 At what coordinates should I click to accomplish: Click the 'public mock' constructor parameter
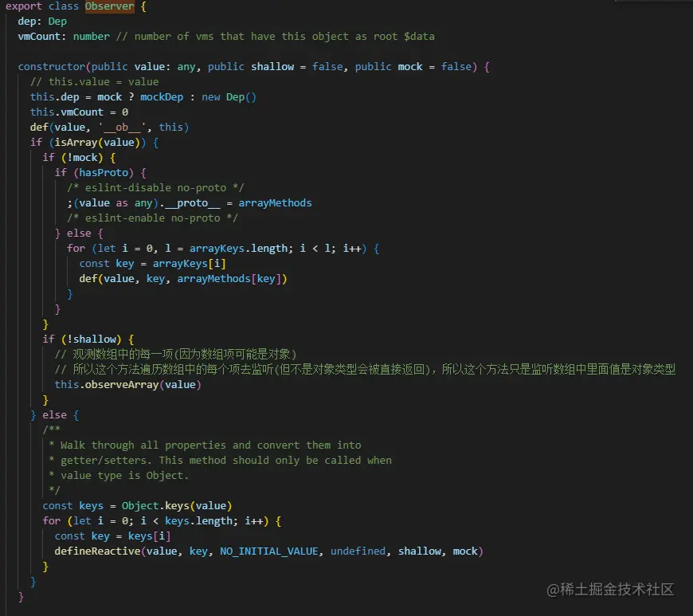pos(389,67)
